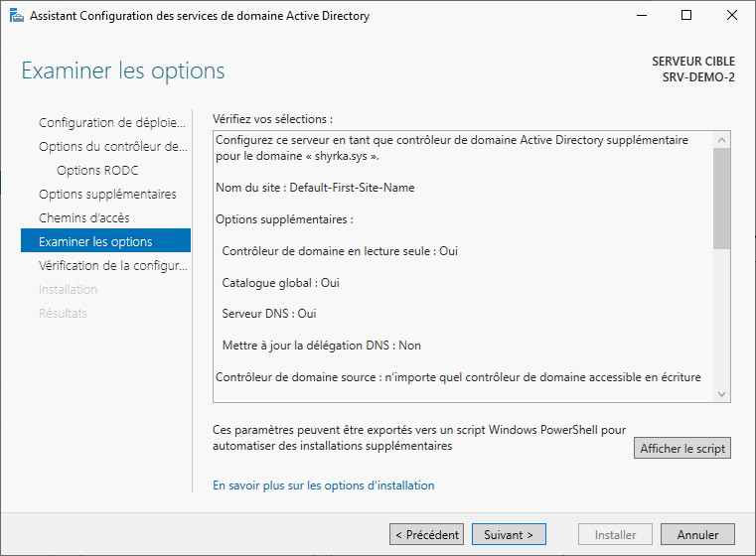The width and height of the screenshot is (756, 556).
Task: Close the wizard with the X button
Action: (x=732, y=15)
